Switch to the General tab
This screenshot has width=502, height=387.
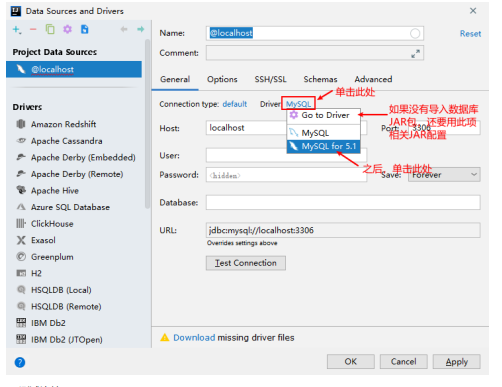click(175, 79)
